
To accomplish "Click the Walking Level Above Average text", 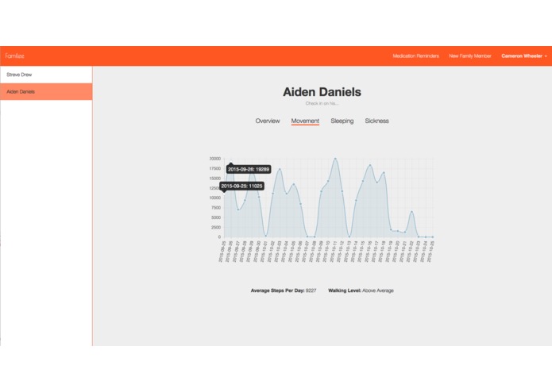I will click(x=361, y=290).
